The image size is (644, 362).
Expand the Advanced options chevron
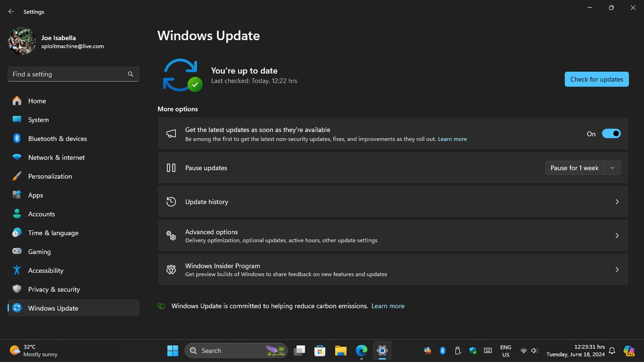[617, 235]
